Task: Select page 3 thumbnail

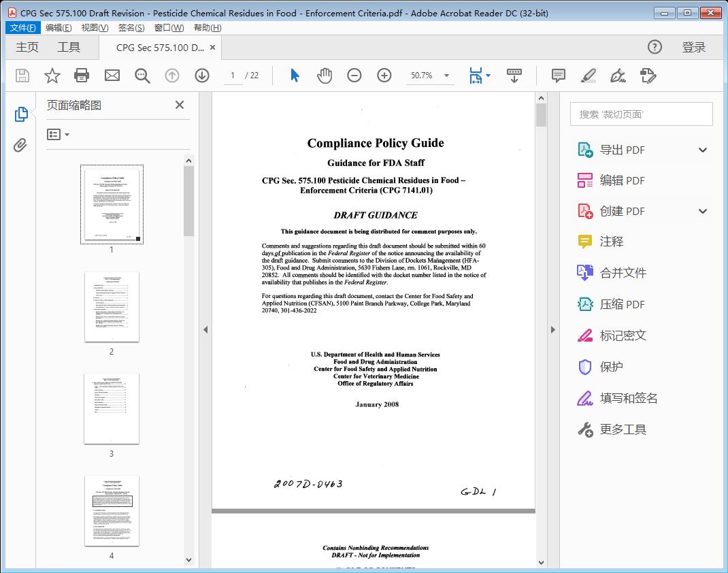Action: [x=111, y=408]
